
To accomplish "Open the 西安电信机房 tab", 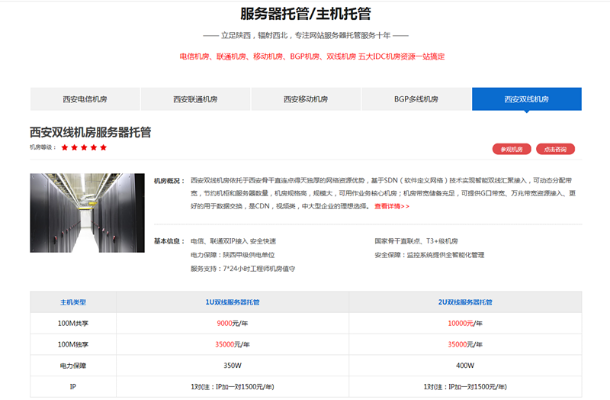I will pos(85,99).
